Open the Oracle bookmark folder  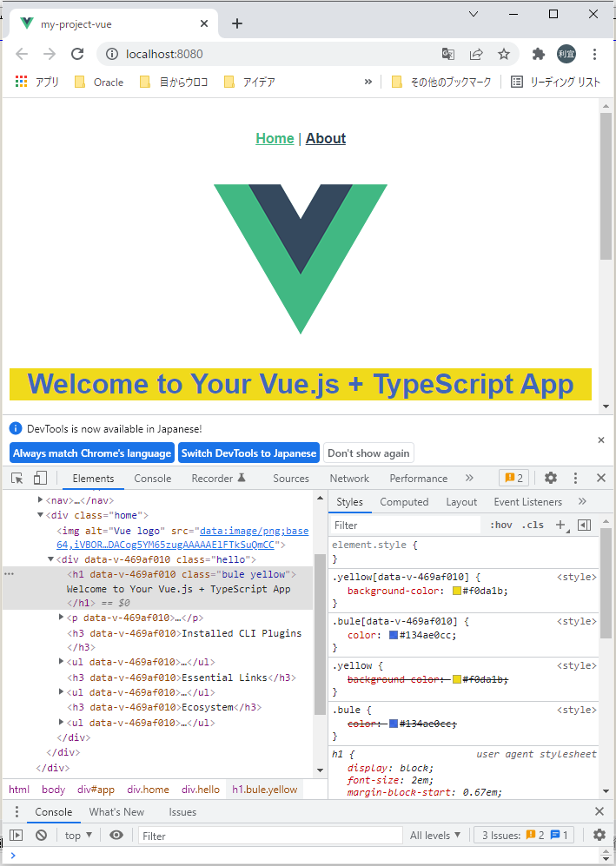(99, 82)
